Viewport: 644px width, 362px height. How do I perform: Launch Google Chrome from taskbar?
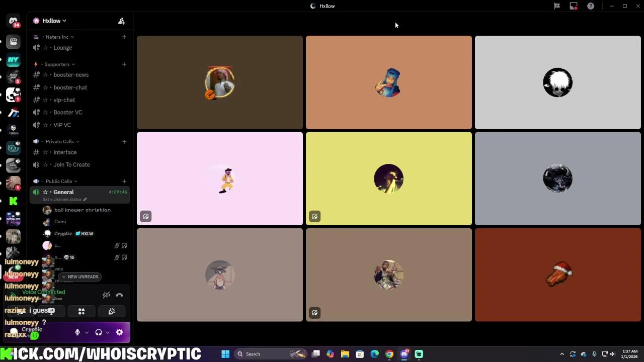(x=389, y=354)
